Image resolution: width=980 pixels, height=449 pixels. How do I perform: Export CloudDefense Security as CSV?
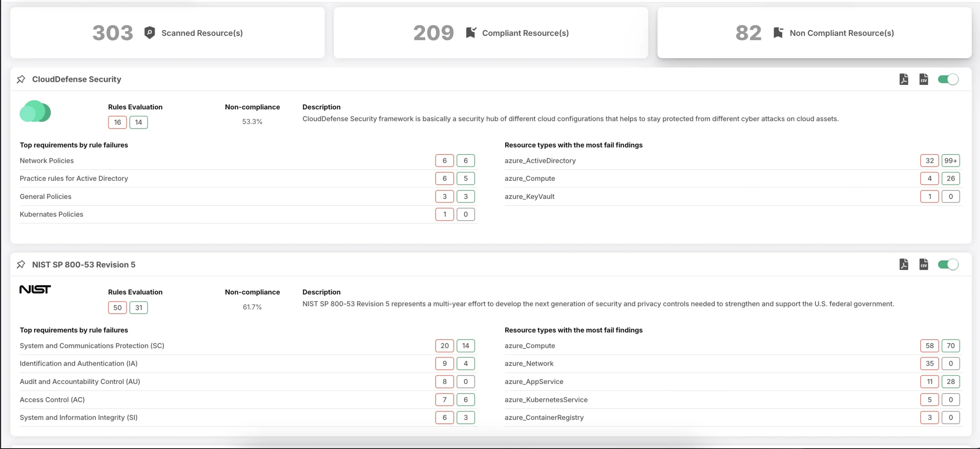pos(924,79)
